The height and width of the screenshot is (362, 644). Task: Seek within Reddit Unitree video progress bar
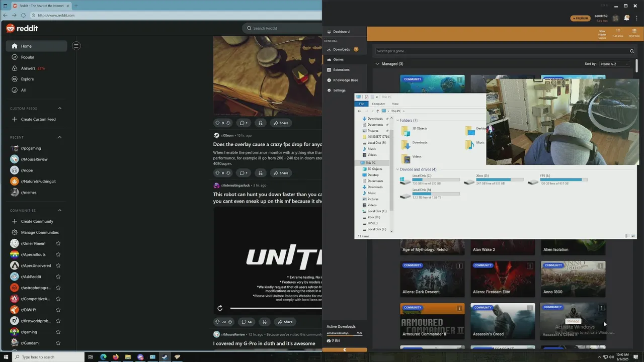point(276,308)
